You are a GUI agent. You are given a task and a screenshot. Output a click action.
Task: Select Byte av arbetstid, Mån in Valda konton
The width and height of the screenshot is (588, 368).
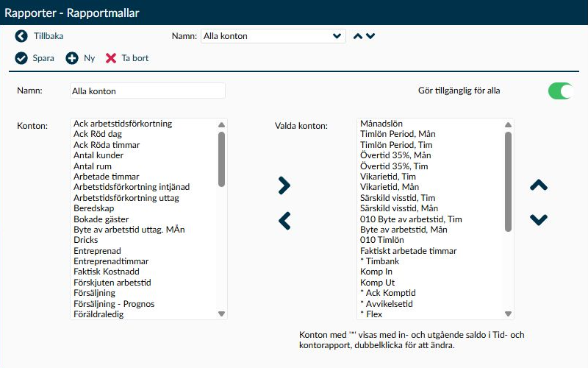(x=404, y=230)
